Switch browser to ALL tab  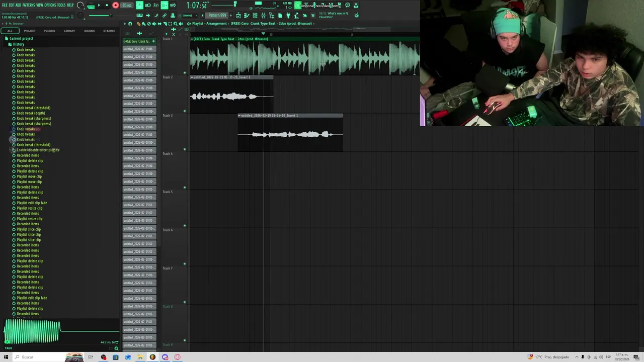click(x=10, y=31)
